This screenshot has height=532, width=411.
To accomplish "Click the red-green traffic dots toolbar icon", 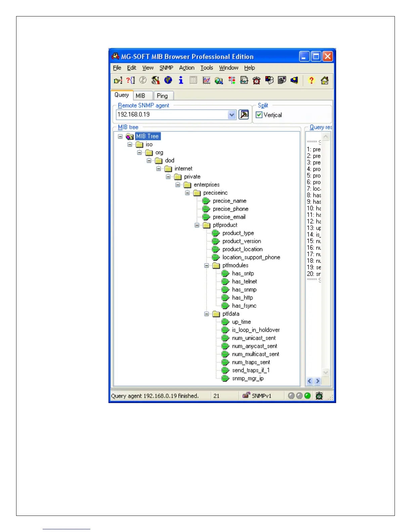I will (231, 80).
